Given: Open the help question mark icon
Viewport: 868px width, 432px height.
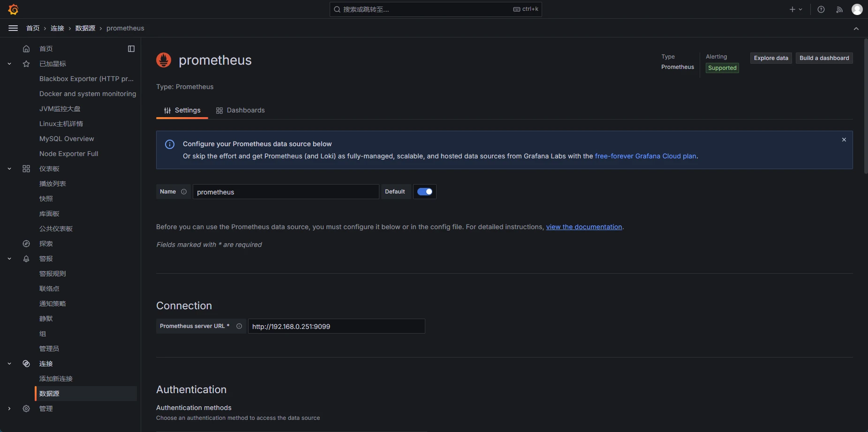Looking at the screenshot, I should point(821,9).
